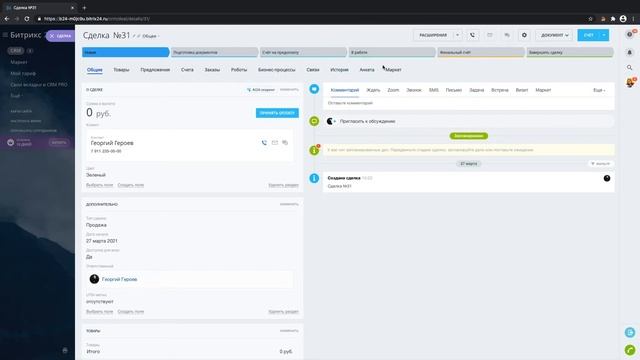Click the user avatar in right sidebar
This screenshot has height=360, width=640.
coord(630,83)
